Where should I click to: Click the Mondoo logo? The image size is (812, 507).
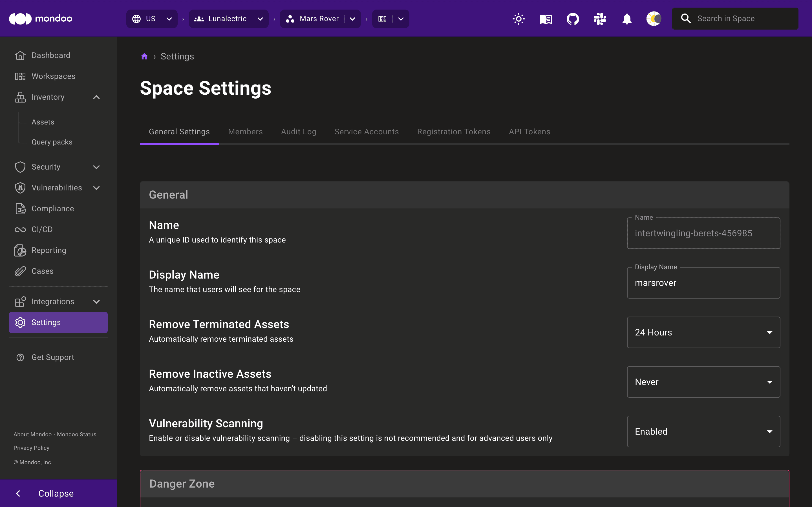[40, 18]
